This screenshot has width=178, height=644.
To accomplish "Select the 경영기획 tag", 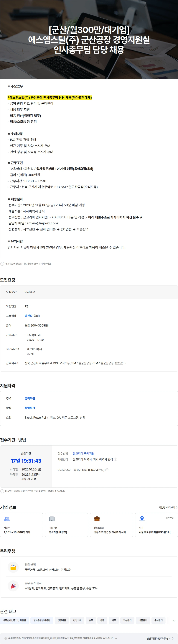I will pyautogui.click(x=77, y=621).
